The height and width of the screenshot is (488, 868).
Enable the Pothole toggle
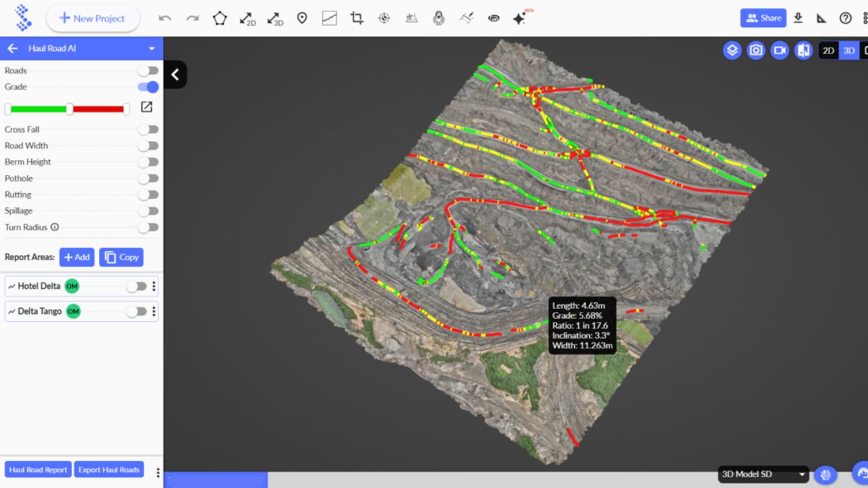pyautogui.click(x=148, y=178)
